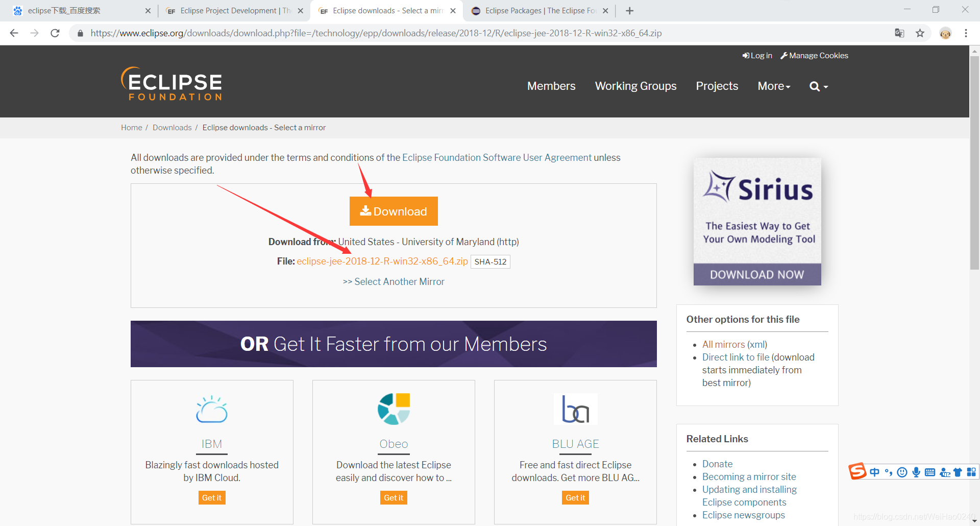Screen dimensions: 980x526
Task: Click the browser forward arrow
Action: pyautogui.click(x=34, y=33)
